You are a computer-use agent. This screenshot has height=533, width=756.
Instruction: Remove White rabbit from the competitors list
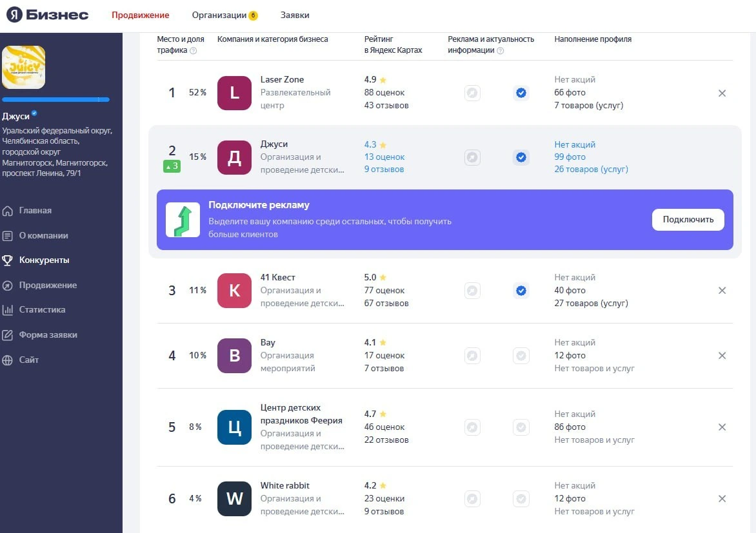pyautogui.click(x=722, y=499)
